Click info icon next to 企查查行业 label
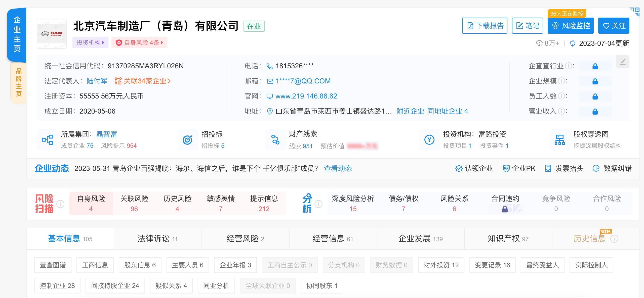The width and height of the screenshot is (644, 298). click(568, 66)
